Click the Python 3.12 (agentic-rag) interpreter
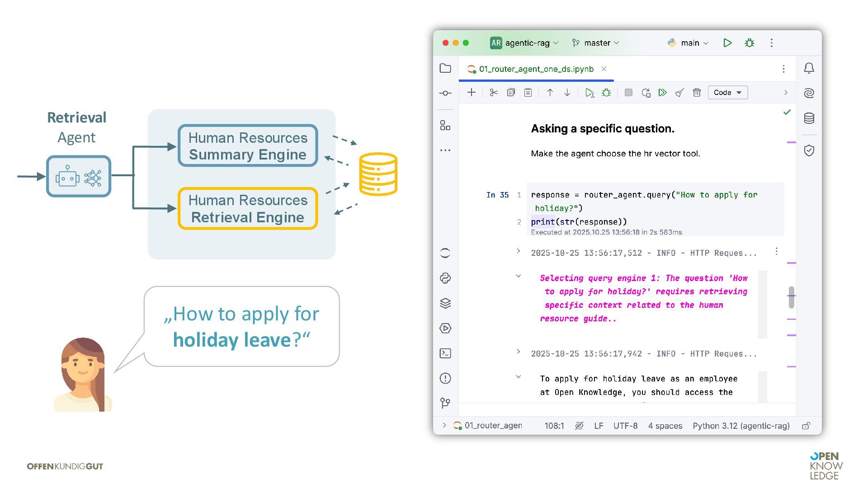The height and width of the screenshot is (488, 868). [741, 426]
